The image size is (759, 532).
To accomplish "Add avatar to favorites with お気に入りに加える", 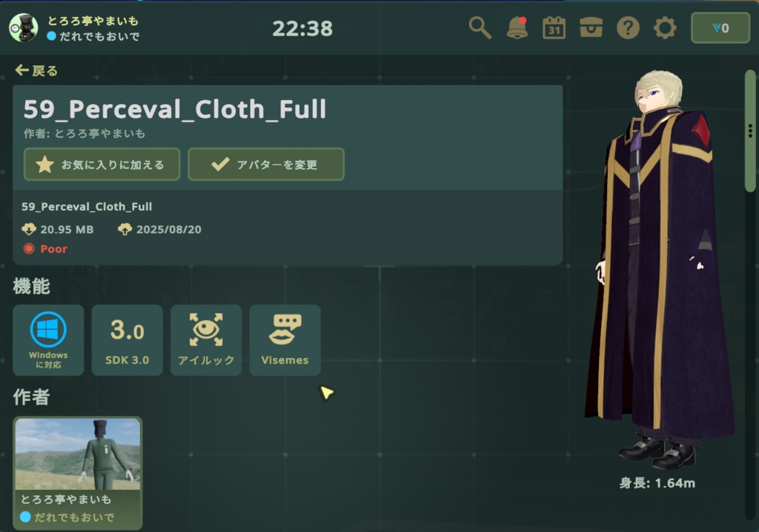I will click(x=102, y=164).
